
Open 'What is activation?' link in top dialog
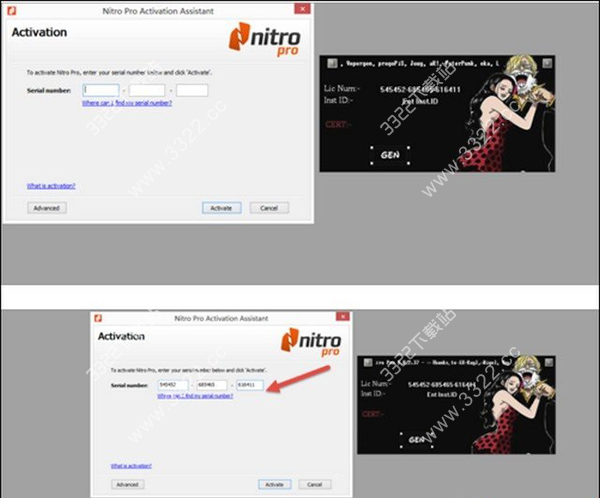(51, 186)
